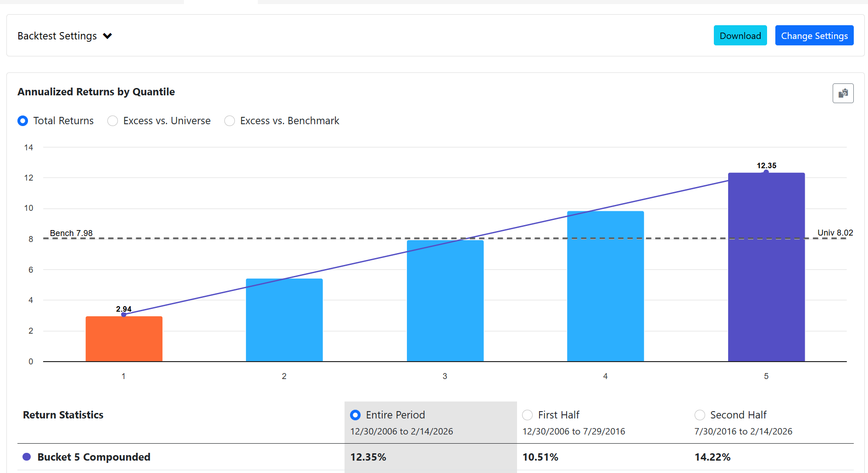This screenshot has height=473, width=868.
Task: Click the Bench 7.98 dashed line label
Action: click(71, 233)
